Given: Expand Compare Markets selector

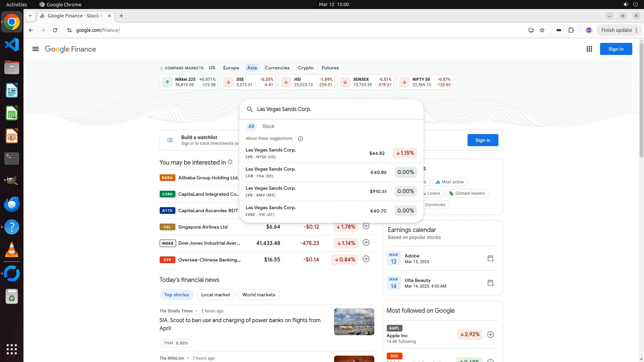Looking at the screenshot, I should click(182, 68).
